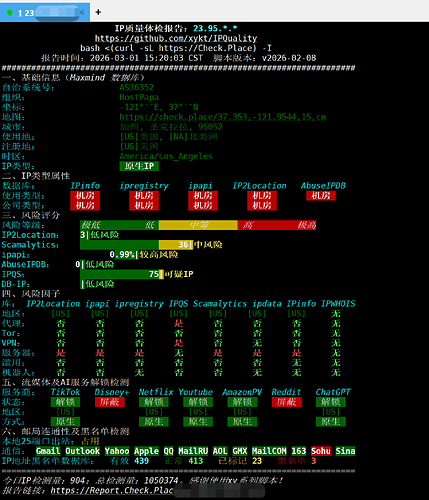Click the ipdata header in the 风险因子 table
The height and width of the screenshot is (500, 429).
(x=267, y=304)
